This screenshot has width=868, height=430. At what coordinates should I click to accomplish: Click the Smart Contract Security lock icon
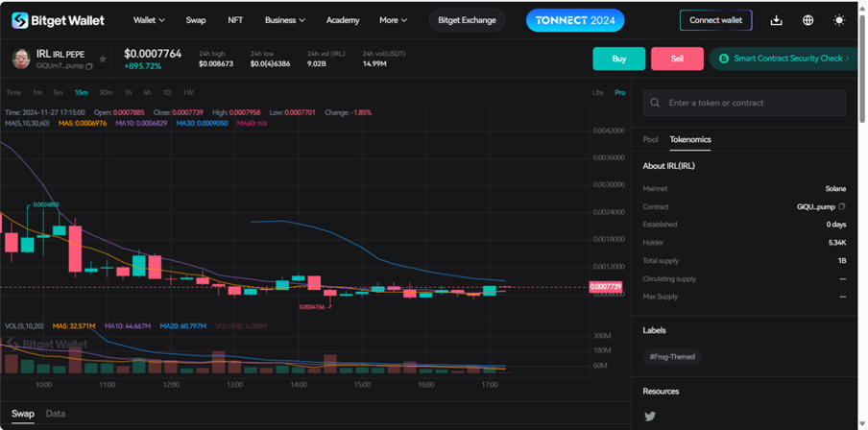pyautogui.click(x=723, y=59)
